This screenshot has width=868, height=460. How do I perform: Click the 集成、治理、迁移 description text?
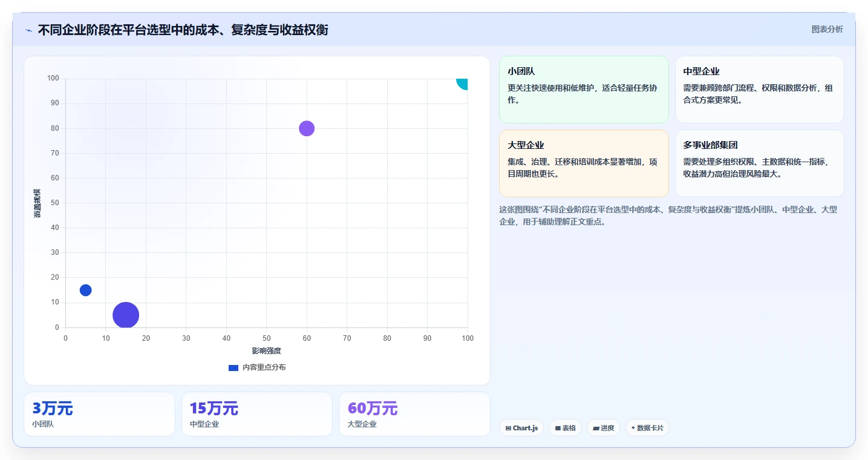coord(582,168)
